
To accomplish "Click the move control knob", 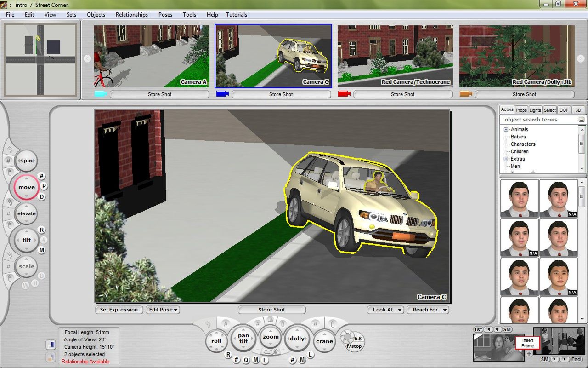I will click(x=26, y=187).
